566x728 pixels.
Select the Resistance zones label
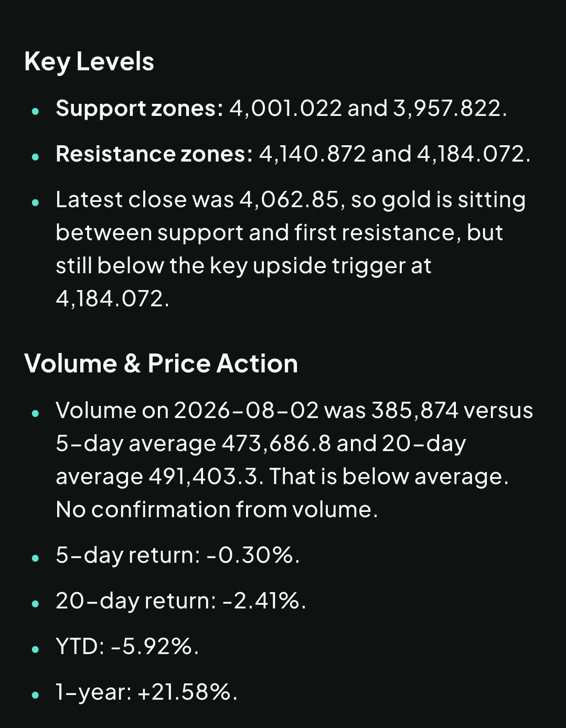pyautogui.click(x=154, y=154)
